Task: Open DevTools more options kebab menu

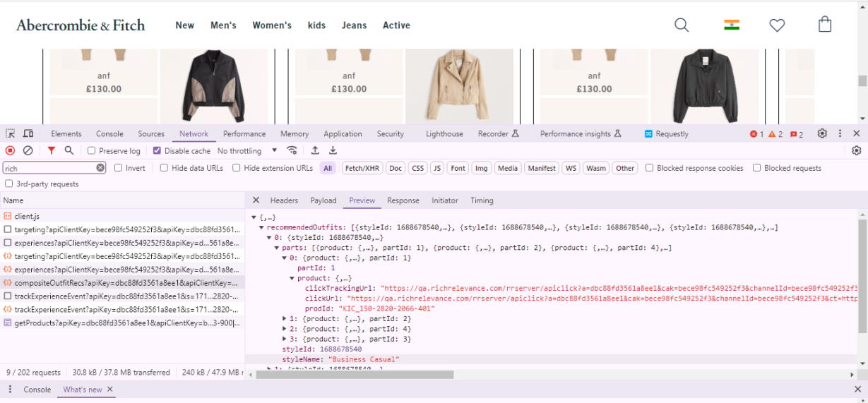Action: tap(840, 133)
